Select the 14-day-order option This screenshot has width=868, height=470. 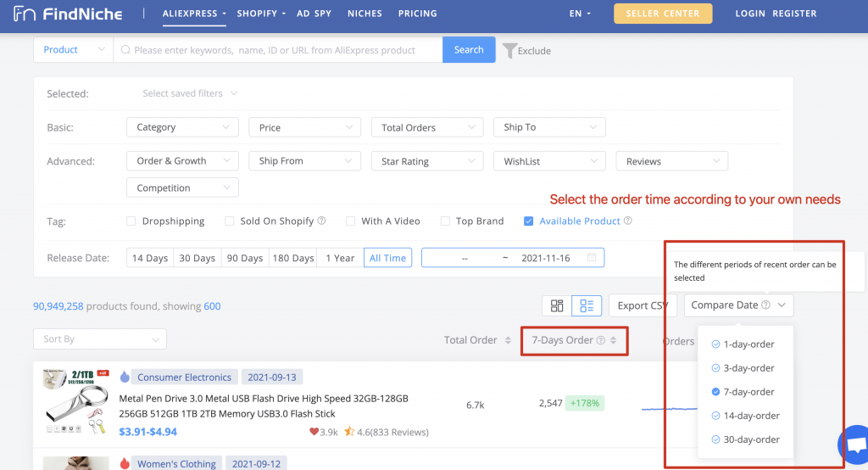pyautogui.click(x=745, y=416)
